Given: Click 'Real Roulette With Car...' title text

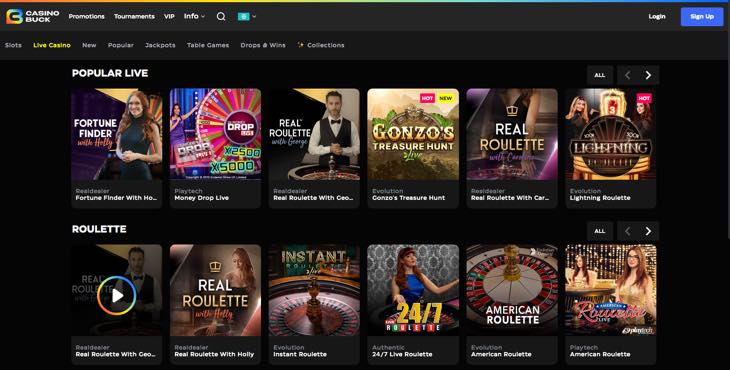Looking at the screenshot, I should tap(510, 198).
